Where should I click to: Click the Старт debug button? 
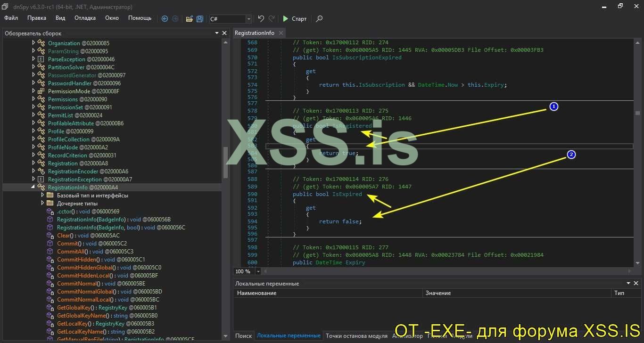295,19
